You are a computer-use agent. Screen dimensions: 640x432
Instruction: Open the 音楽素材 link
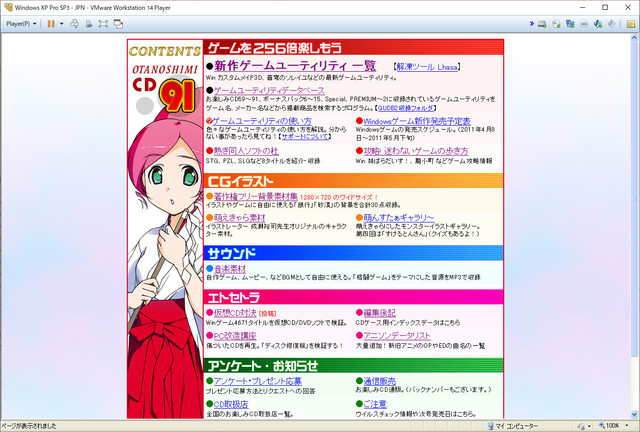[230, 269]
